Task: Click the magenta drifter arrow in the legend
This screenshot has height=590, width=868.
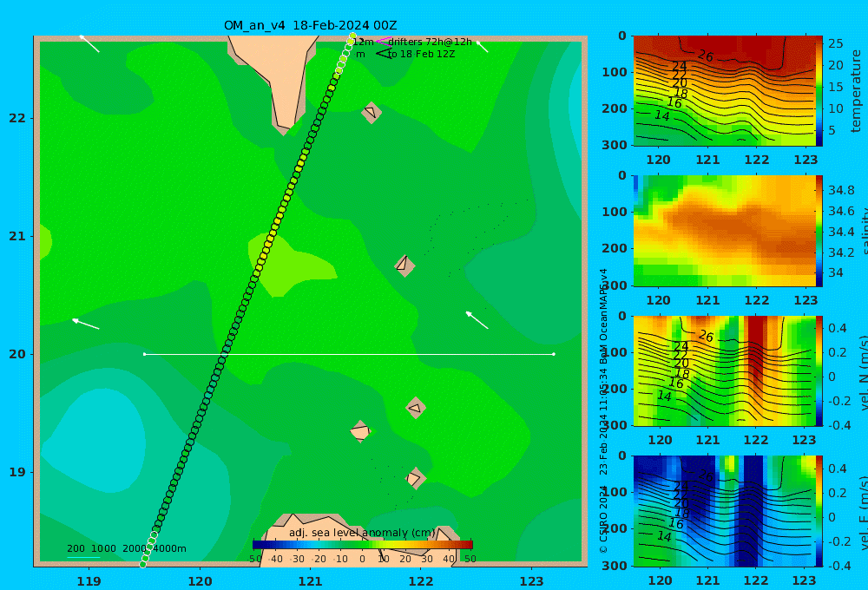Action: tap(383, 42)
